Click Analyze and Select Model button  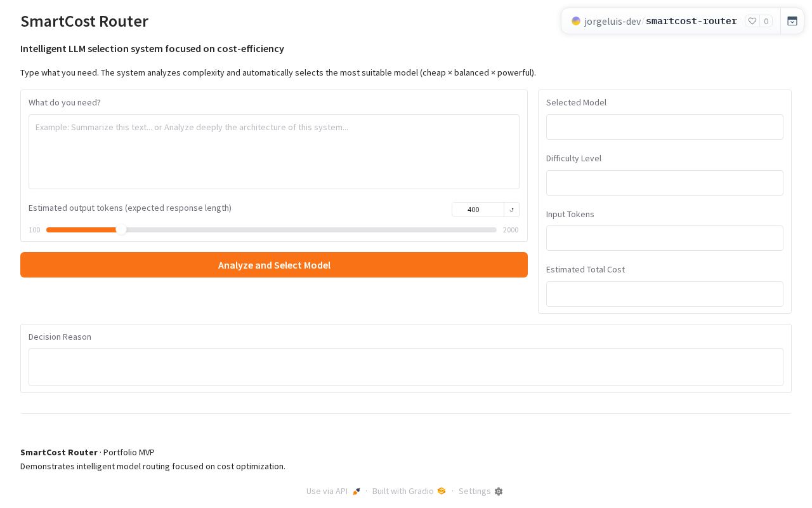pyautogui.click(x=274, y=265)
